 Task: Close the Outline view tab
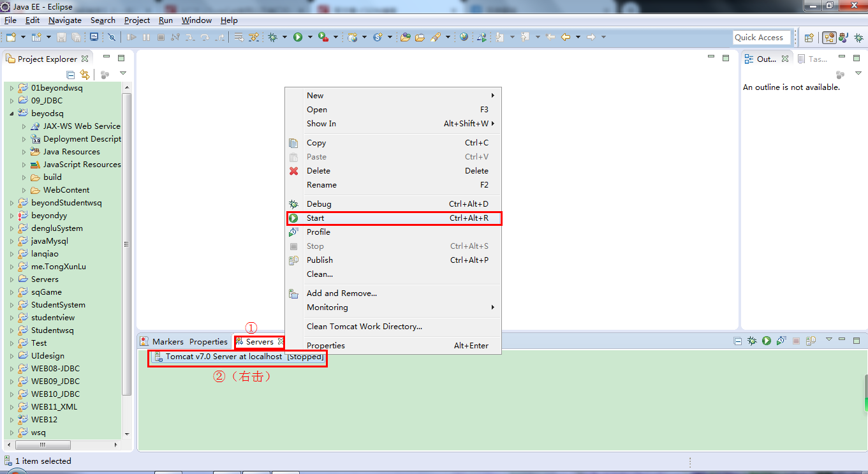(785, 59)
